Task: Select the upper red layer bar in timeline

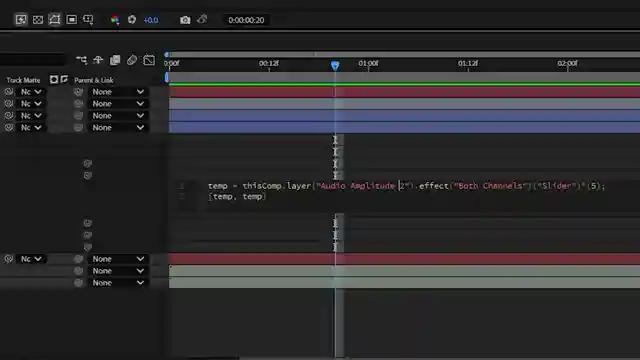Action: click(404, 92)
